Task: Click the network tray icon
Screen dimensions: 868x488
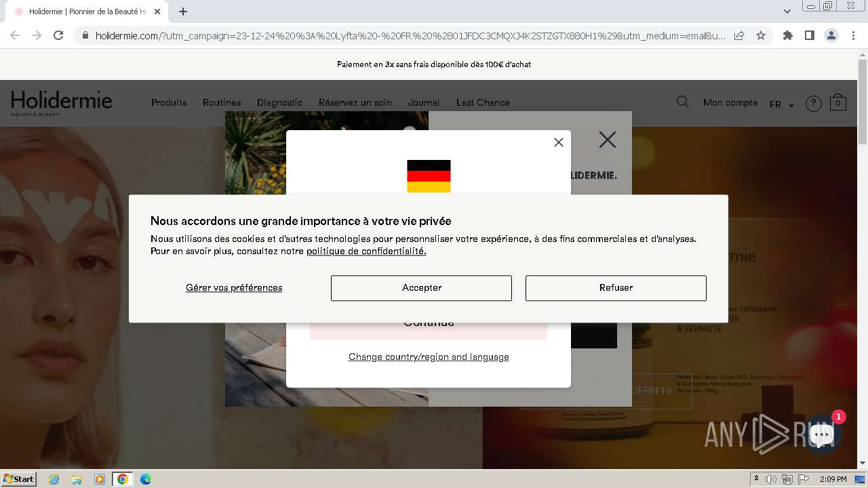Action: [x=787, y=479]
